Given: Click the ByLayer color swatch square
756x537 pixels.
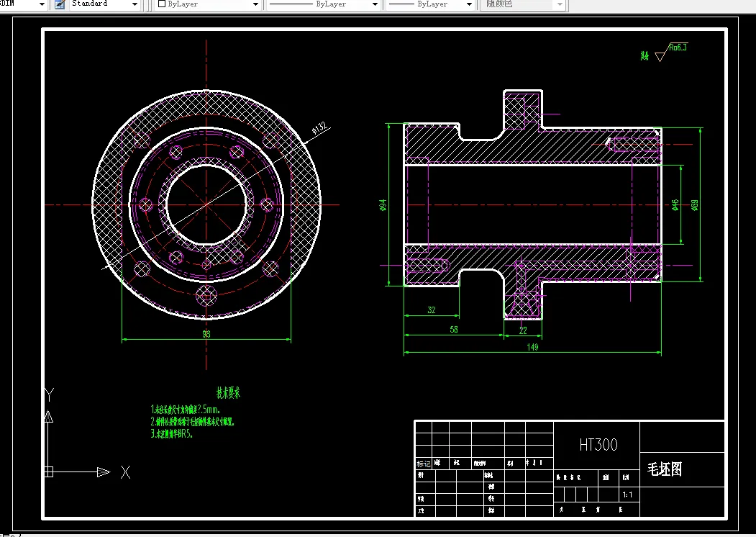Looking at the screenshot, I should click(x=162, y=4).
